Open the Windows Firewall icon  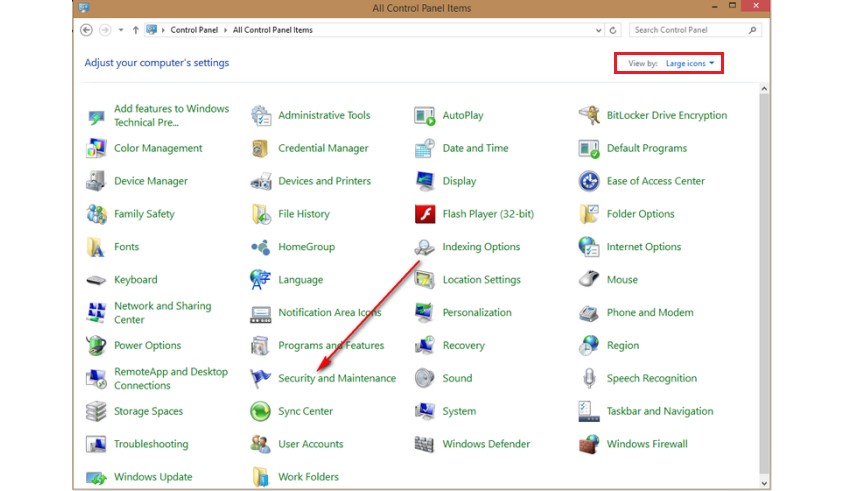(589, 444)
